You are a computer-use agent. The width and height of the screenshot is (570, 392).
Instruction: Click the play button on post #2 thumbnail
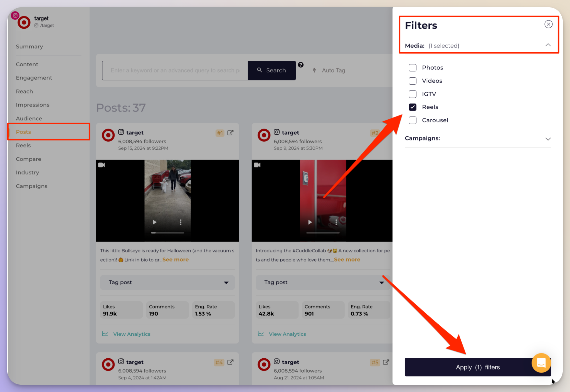[310, 222]
